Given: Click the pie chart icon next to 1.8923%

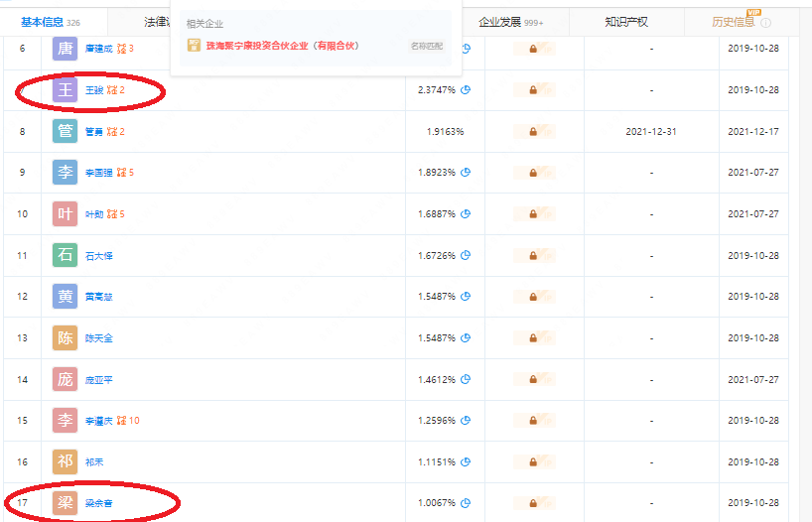Looking at the screenshot, I should point(466,173).
